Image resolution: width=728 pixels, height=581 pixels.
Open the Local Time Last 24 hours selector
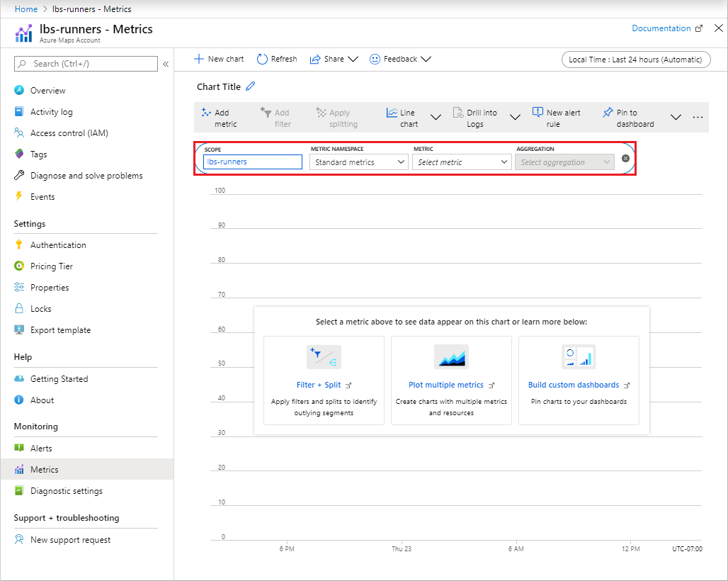[x=635, y=59]
